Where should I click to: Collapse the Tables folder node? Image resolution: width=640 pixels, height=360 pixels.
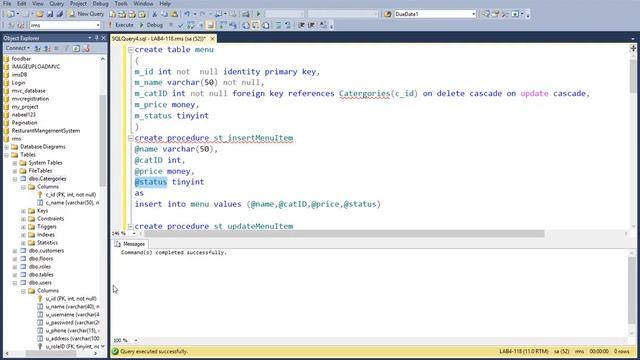[x=7, y=155]
